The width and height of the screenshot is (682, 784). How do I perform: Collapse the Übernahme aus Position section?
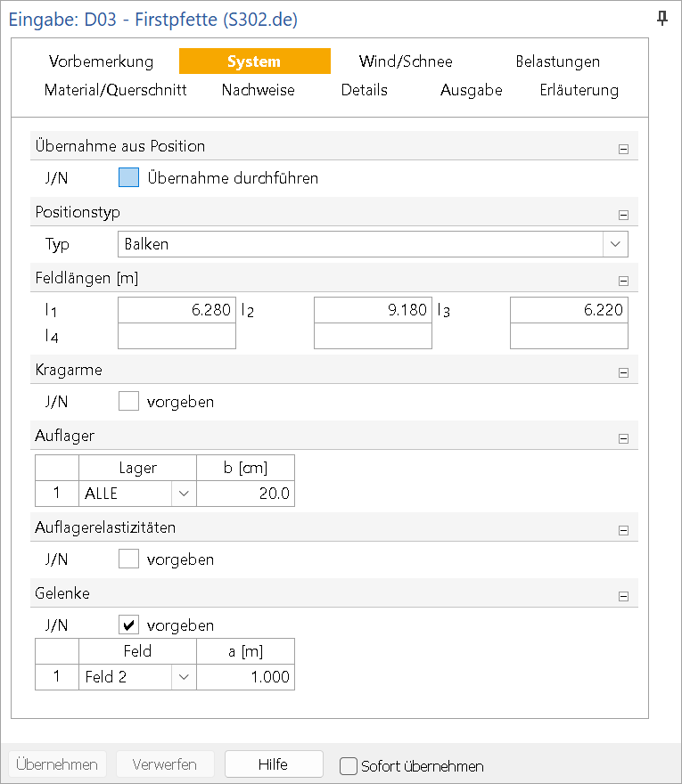point(623,149)
